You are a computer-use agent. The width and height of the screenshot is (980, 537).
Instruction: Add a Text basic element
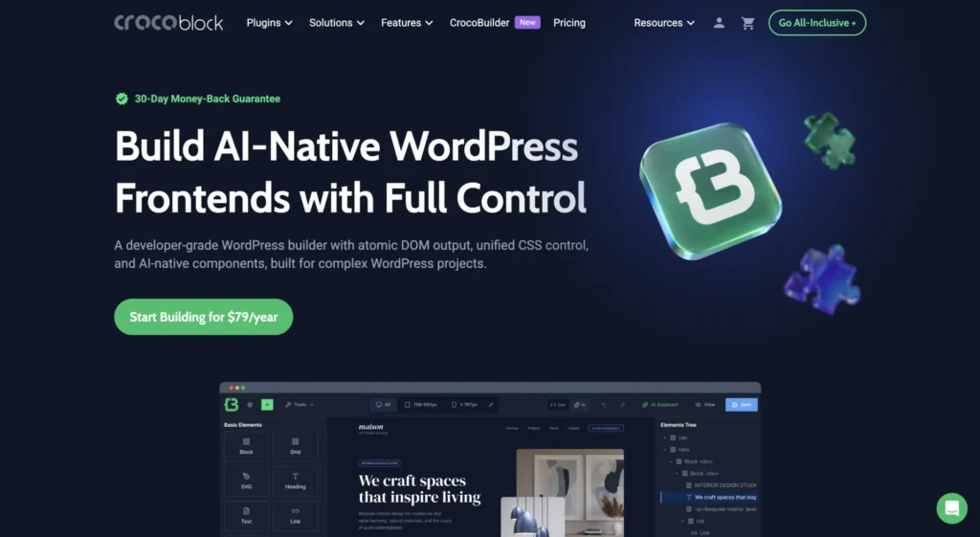(x=246, y=516)
